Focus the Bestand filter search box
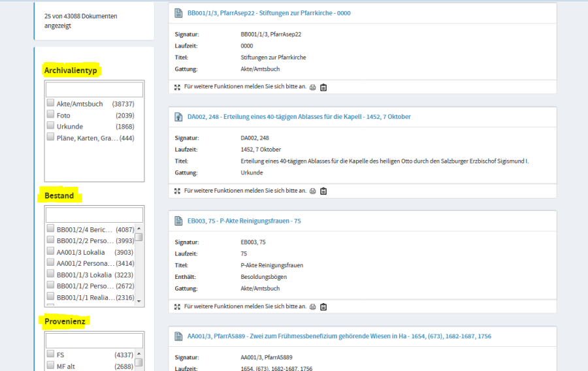This screenshot has height=371, width=588. 94,214
